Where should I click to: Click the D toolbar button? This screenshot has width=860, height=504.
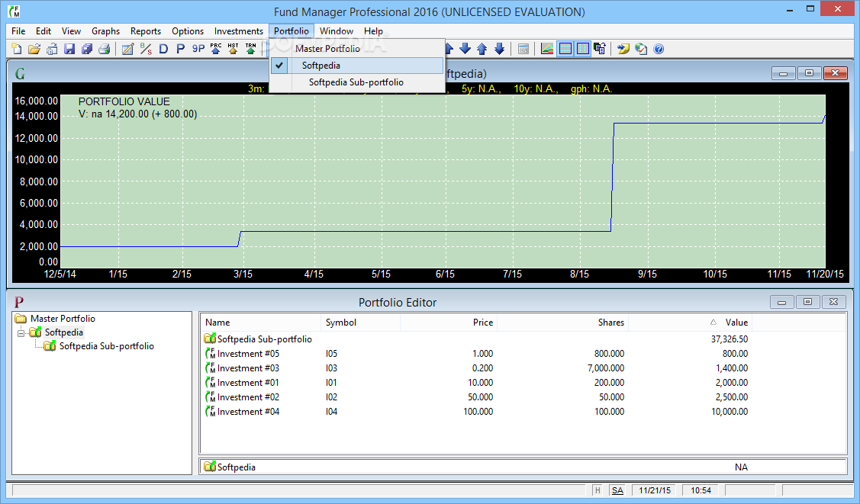click(163, 50)
